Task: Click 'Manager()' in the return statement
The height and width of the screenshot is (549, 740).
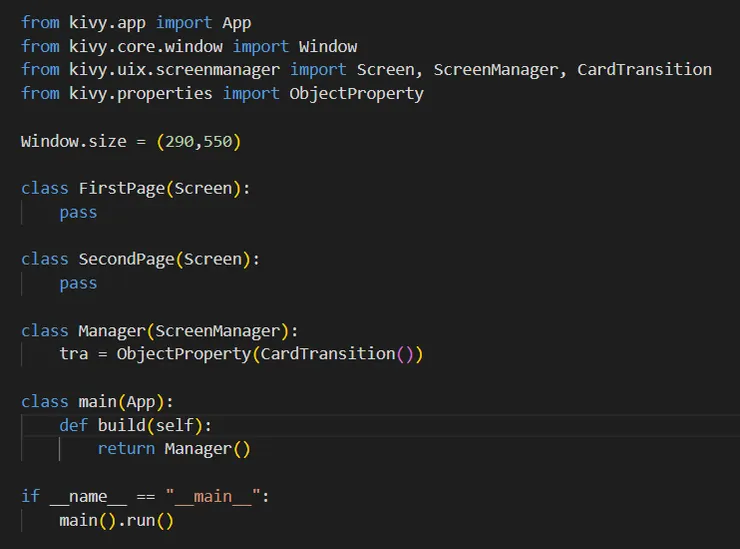Action: click(x=207, y=448)
